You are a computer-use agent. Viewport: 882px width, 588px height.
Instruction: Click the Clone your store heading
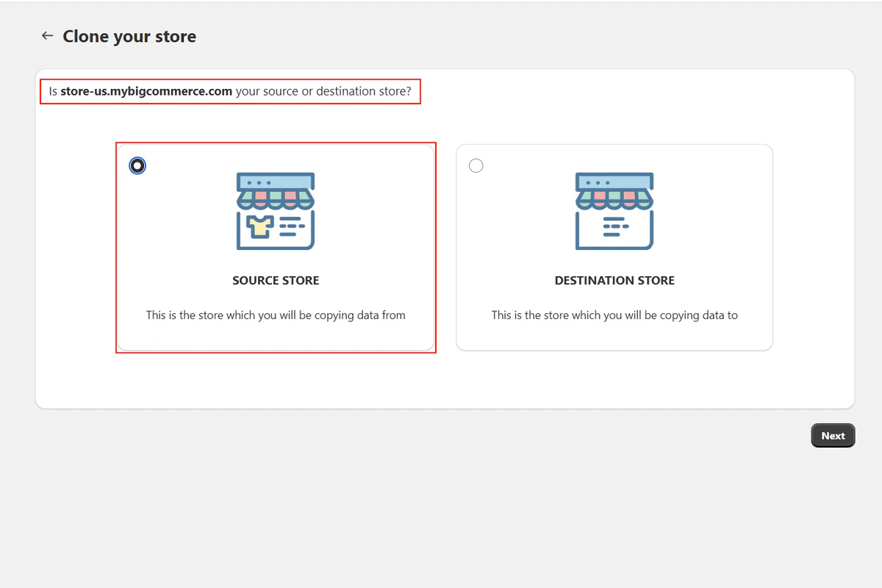[x=129, y=35]
